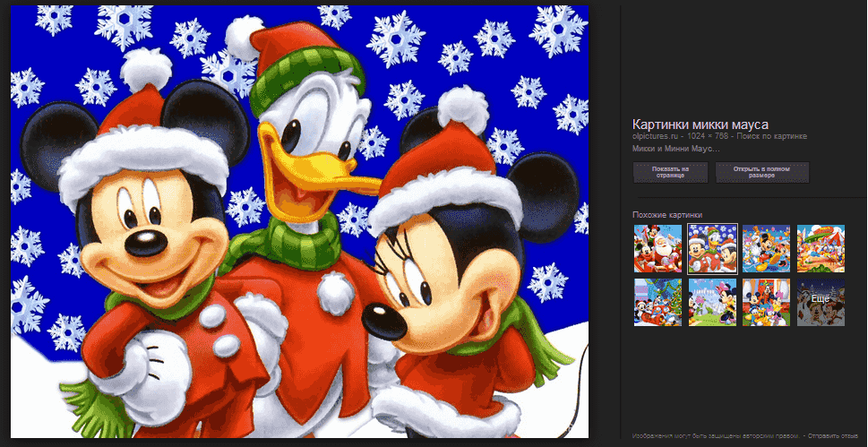Click the 'Ещё' thumbnail for more images
Image resolution: width=868 pixels, height=447 pixels.
(x=821, y=303)
